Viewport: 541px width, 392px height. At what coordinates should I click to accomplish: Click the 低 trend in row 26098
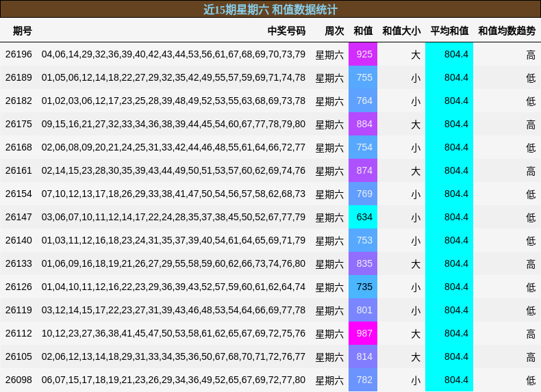click(531, 380)
